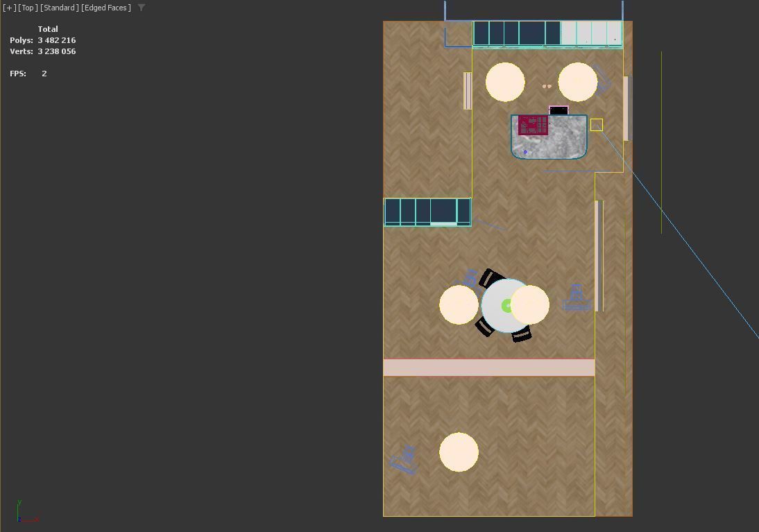
Task: Select the blue wireframe camera beside the lone light
Action: [404, 459]
